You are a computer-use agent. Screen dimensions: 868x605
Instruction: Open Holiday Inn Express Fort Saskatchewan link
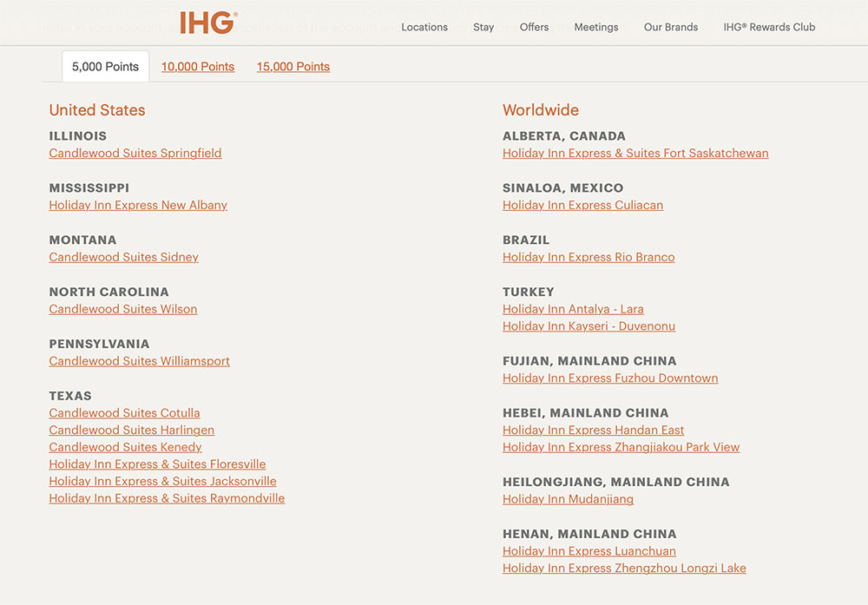point(635,154)
